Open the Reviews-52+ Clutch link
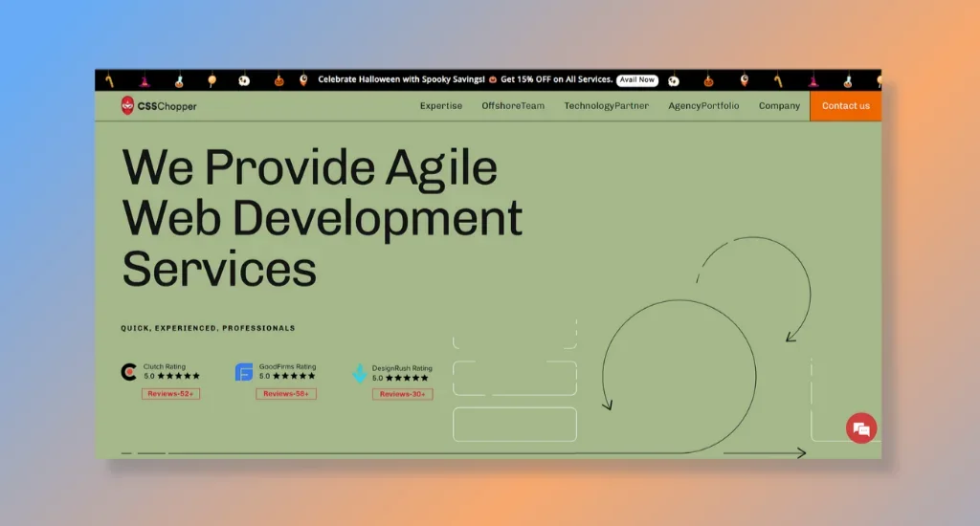 (x=170, y=394)
